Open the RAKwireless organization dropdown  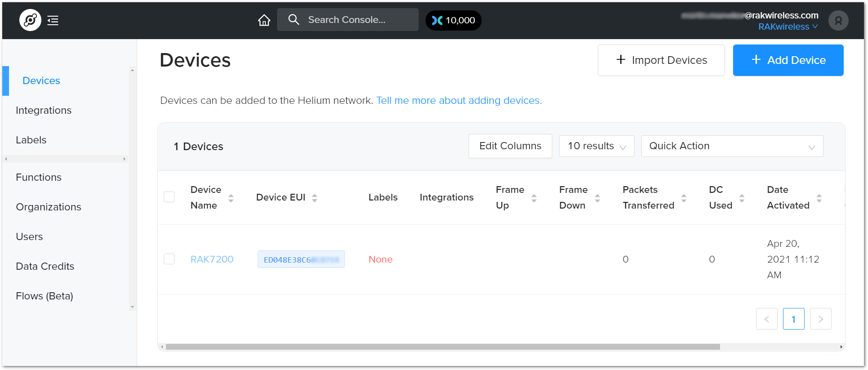click(787, 27)
